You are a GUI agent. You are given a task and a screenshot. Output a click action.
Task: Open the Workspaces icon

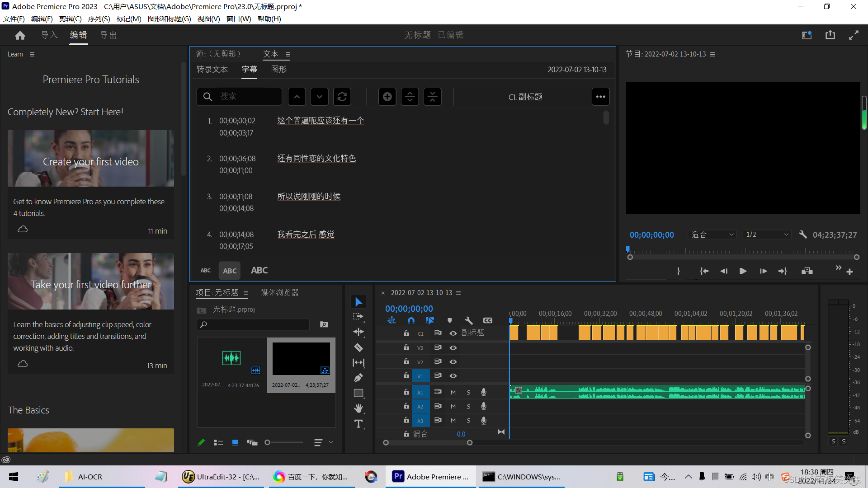coord(807,35)
